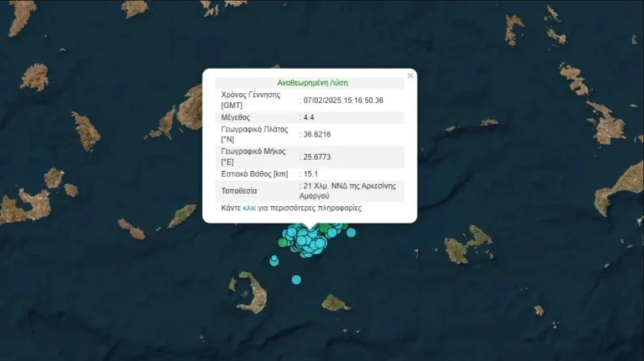
Task: Click the longitude value 25.6773
Action: (316, 157)
